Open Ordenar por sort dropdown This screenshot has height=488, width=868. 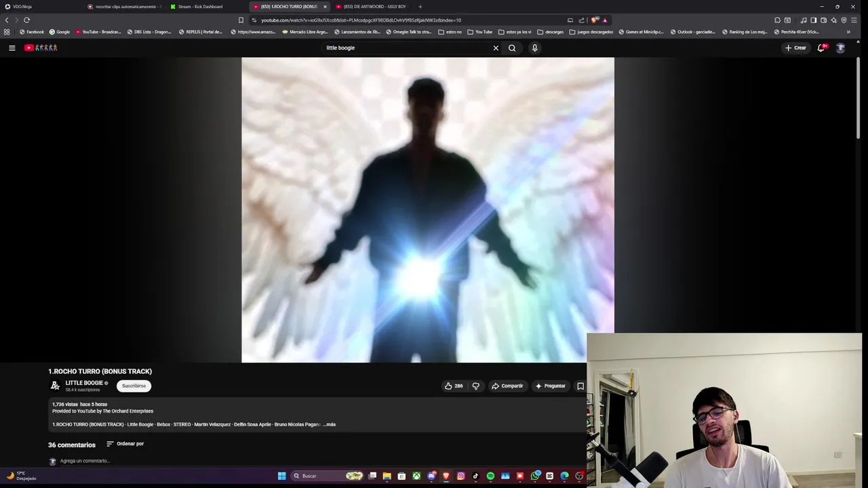[125, 444]
